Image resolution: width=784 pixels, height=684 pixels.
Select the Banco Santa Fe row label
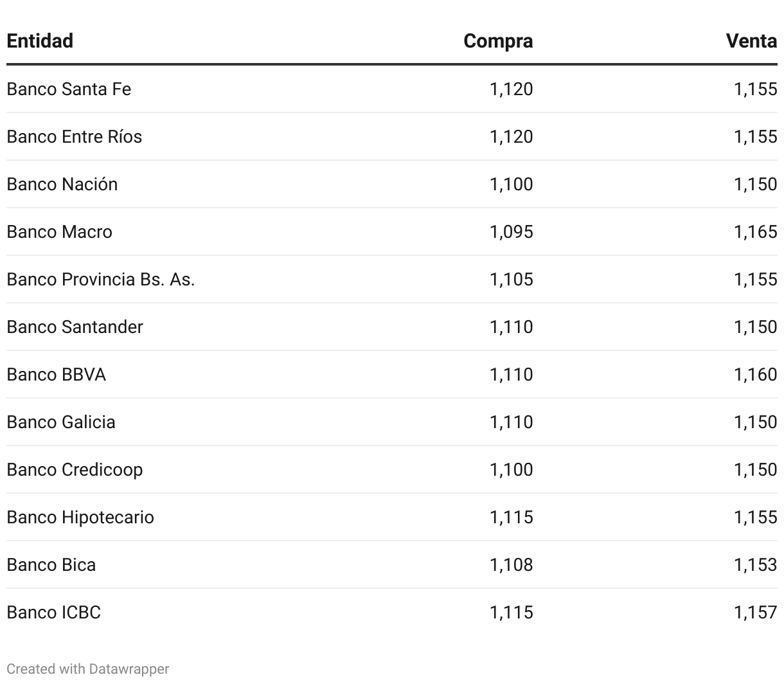pos(69,89)
